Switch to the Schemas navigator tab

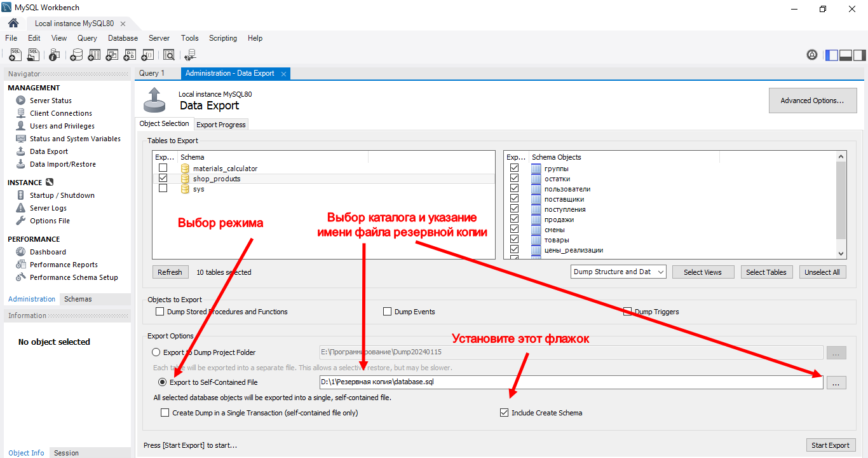[78, 299]
